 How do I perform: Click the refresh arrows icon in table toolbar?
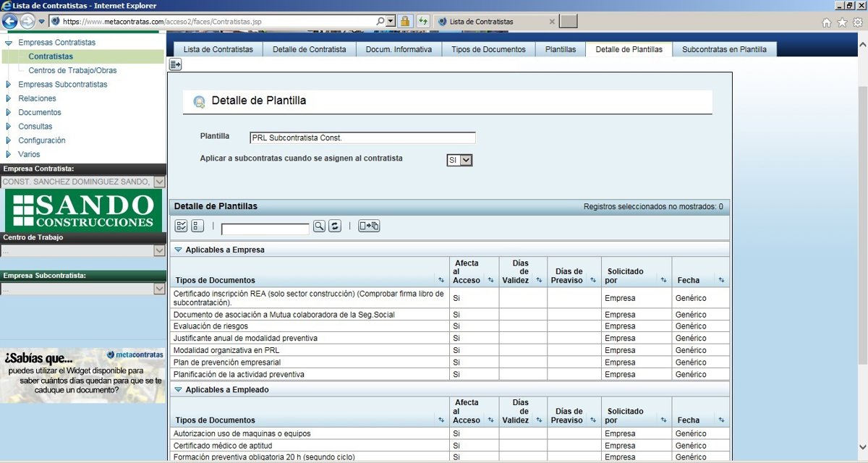335,226
